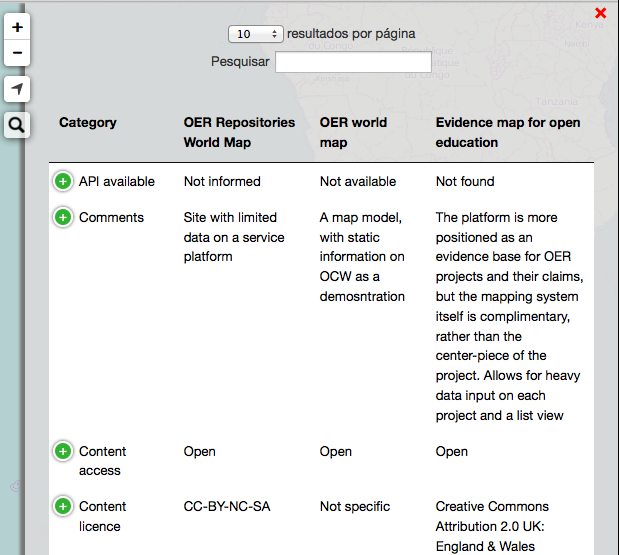
Task: Select 'A map model, with static' comment cell
Action: [362, 257]
